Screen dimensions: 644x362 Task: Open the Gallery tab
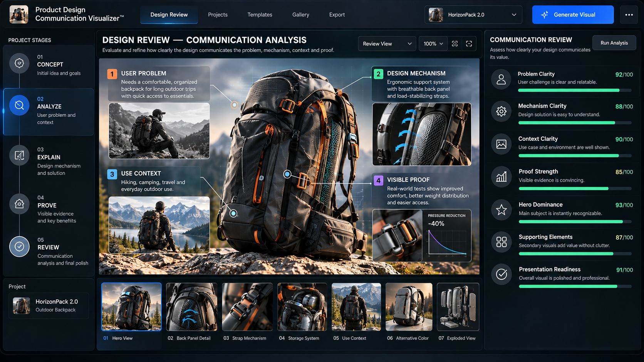click(x=300, y=15)
